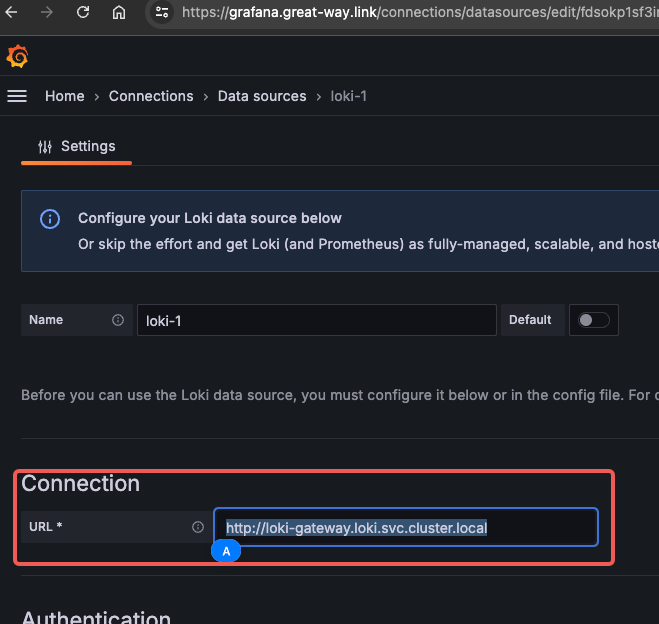Open the hamburger navigation menu

[x=17, y=96]
